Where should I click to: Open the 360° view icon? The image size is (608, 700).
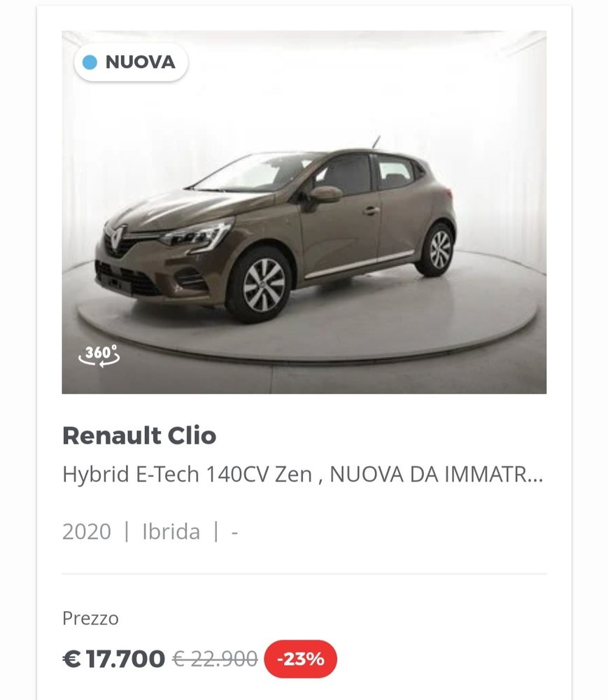99,356
